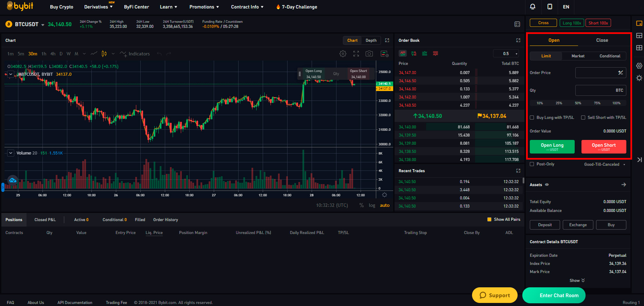Enter fullscreen chart mode
Screen dimensions: 644x306
point(356,54)
